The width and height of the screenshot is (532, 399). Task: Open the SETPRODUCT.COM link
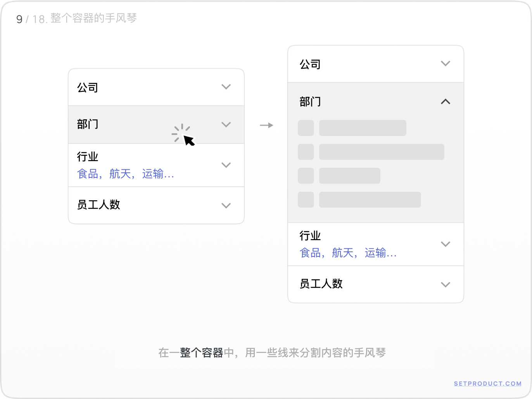[x=487, y=384]
